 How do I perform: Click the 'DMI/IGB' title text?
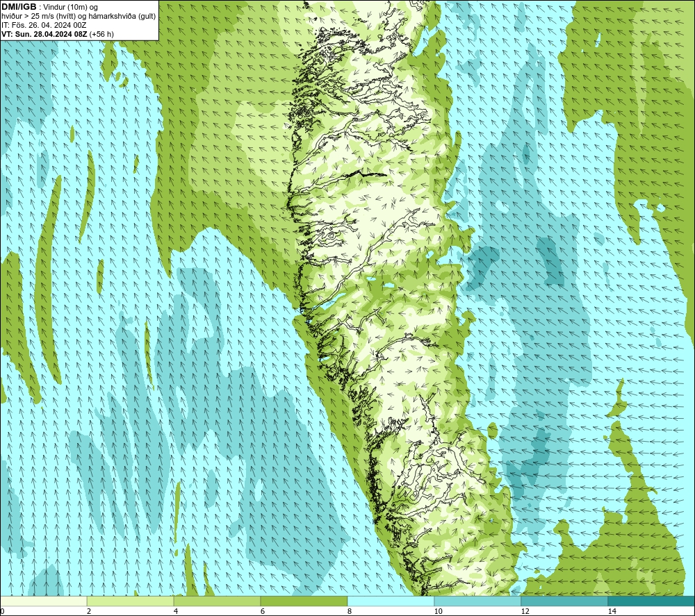(x=19, y=7)
